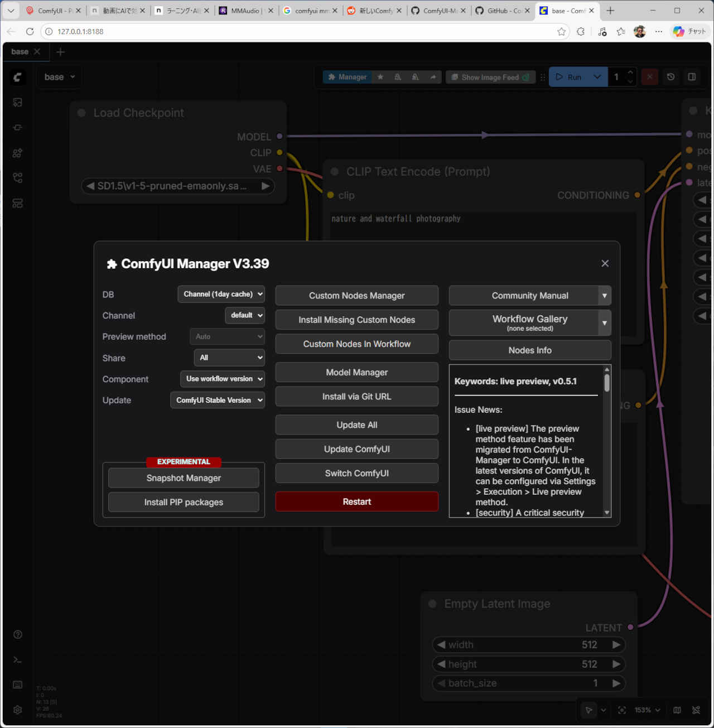Click the star icon next to Manager
Image resolution: width=714 pixels, height=728 pixels.
380,77
